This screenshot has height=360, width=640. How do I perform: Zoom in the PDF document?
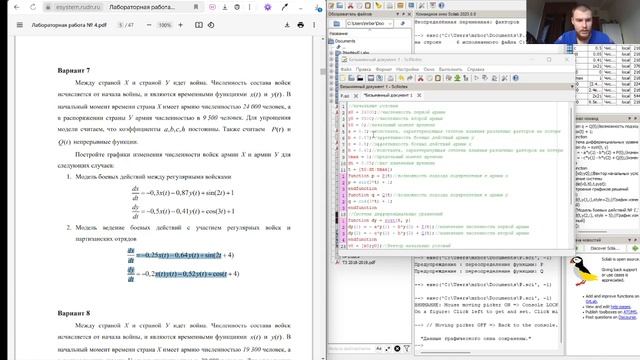pos(180,25)
